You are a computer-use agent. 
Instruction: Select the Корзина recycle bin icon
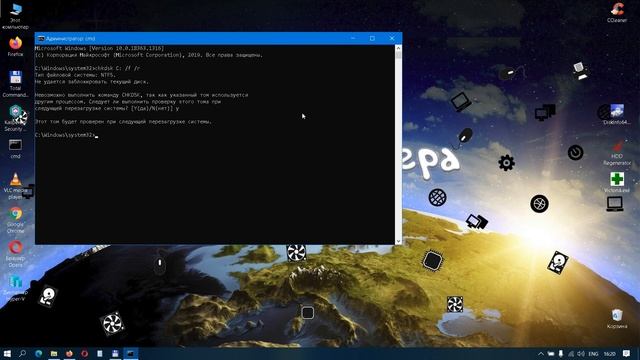617,319
